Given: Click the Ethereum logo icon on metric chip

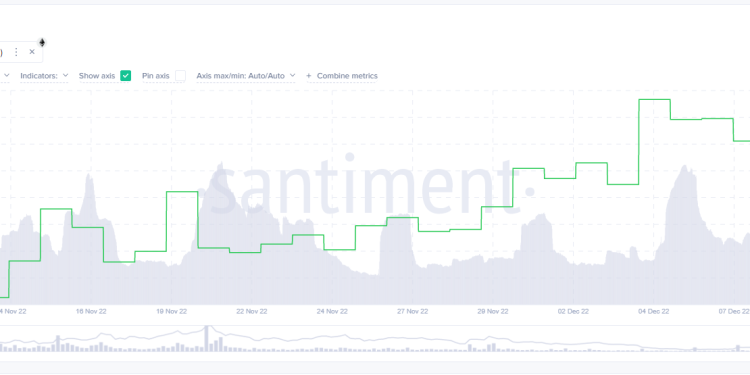Looking at the screenshot, I should tap(42, 43).
